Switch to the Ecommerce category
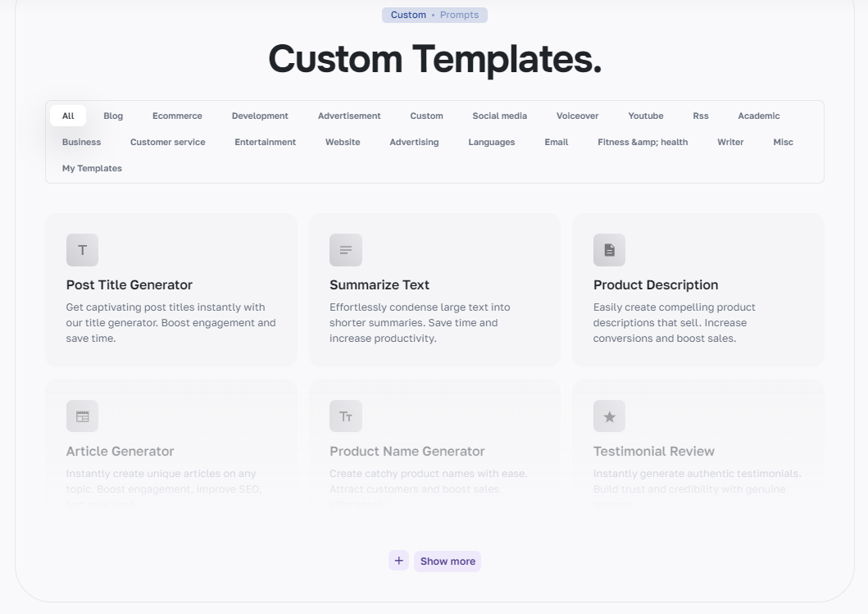 pyautogui.click(x=177, y=116)
